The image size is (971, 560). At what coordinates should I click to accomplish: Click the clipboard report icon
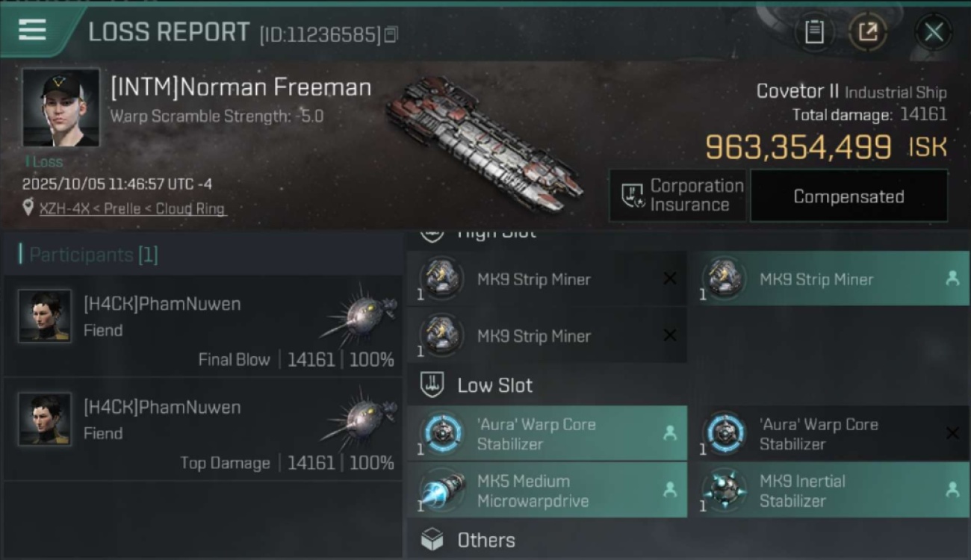pyautogui.click(x=814, y=32)
